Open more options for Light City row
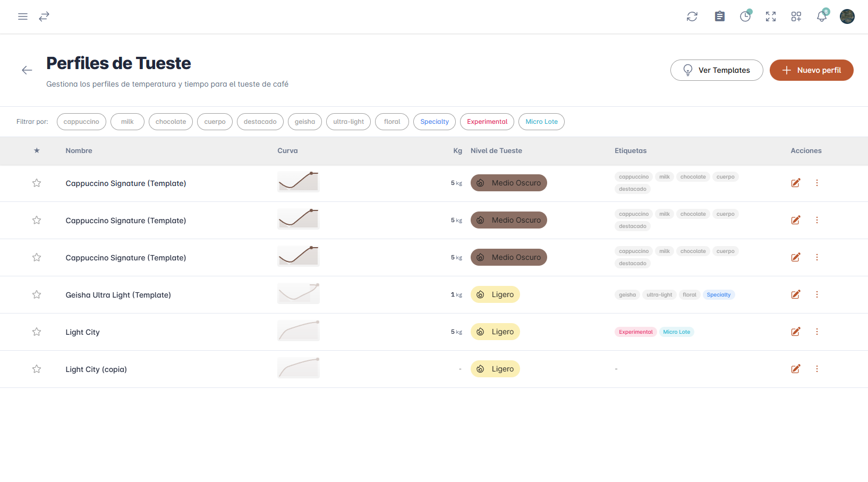 pyautogui.click(x=816, y=332)
